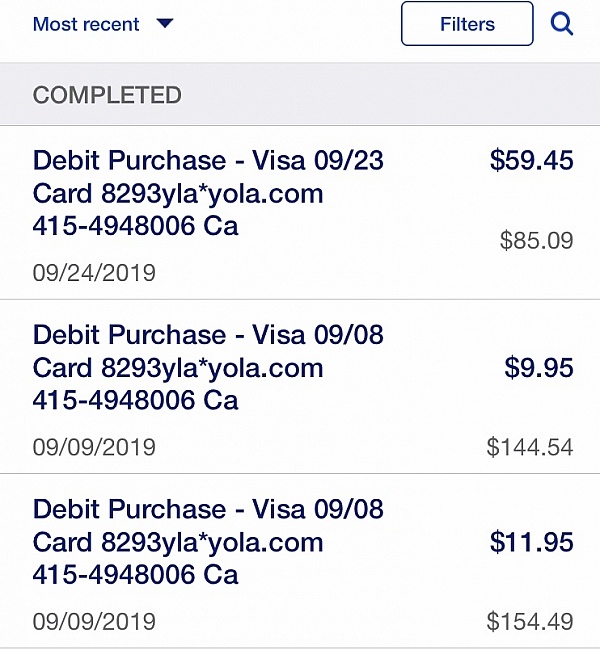
Task: Select the $11.95 amount
Action: (x=532, y=541)
